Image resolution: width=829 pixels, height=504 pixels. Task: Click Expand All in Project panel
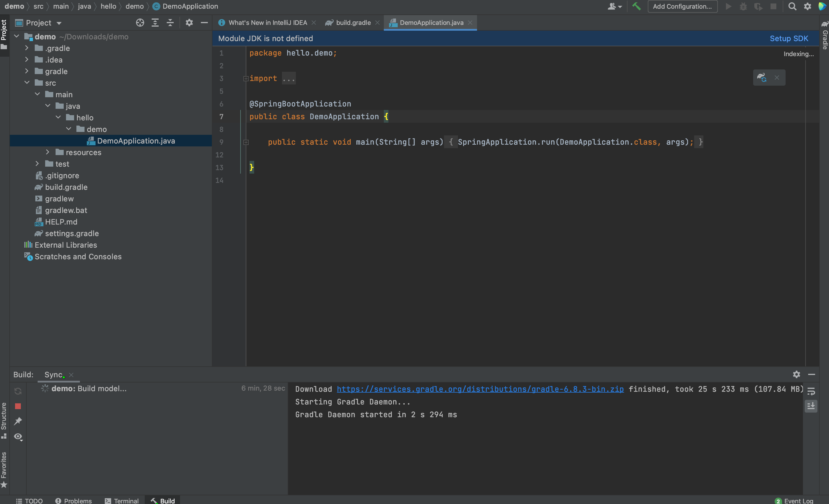(155, 23)
